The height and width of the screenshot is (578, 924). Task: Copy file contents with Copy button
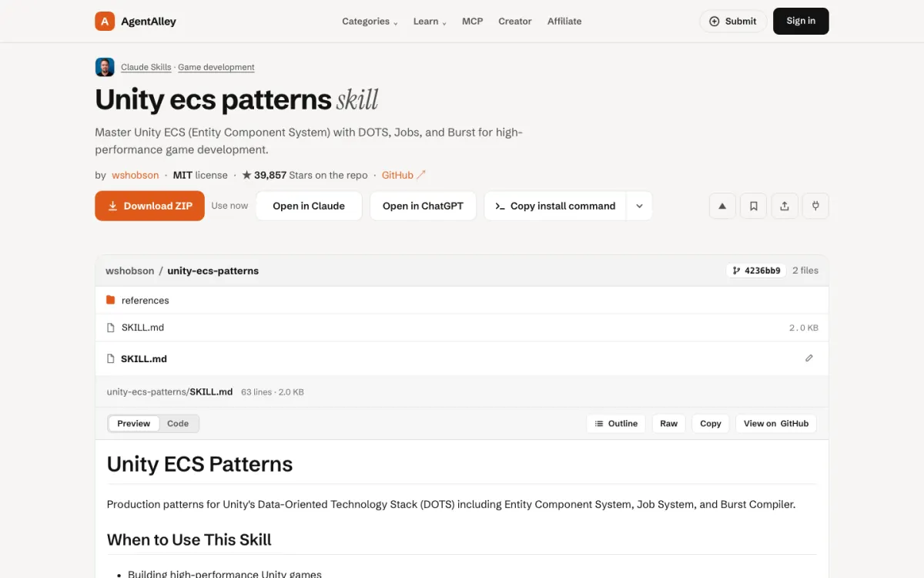click(x=711, y=423)
